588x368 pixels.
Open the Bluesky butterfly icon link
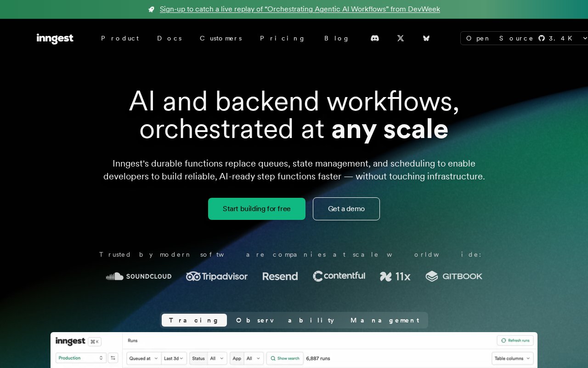point(426,38)
